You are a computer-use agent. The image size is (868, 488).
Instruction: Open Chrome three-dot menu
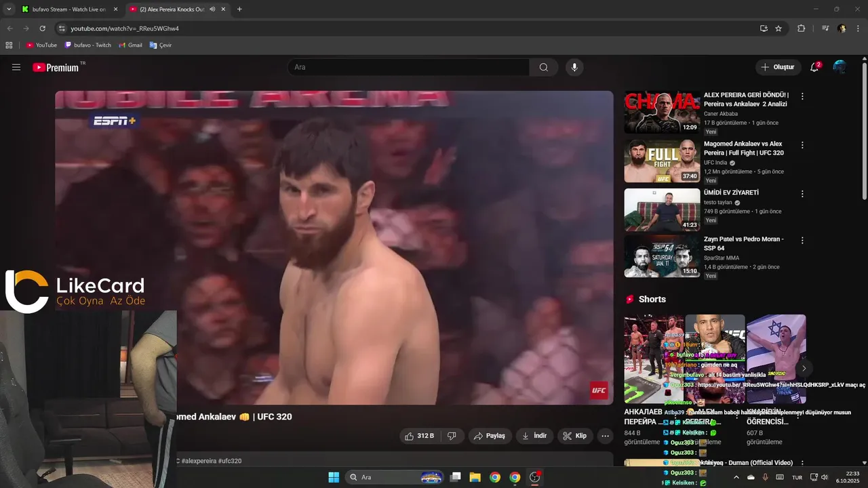858,28
